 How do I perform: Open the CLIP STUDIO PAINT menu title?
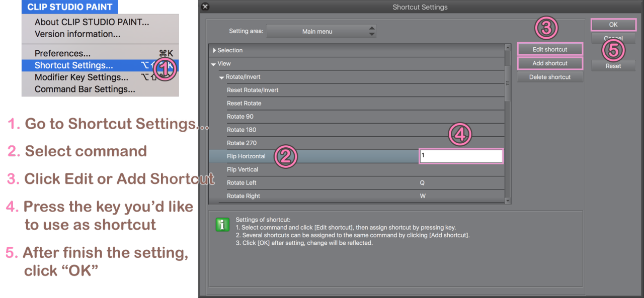tap(70, 7)
